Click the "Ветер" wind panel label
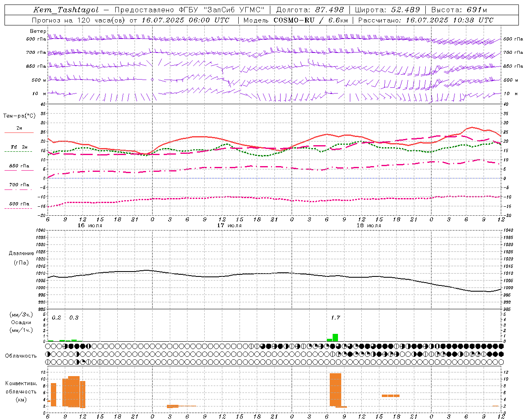The width and height of the screenshot is (525, 420). pos(38,31)
